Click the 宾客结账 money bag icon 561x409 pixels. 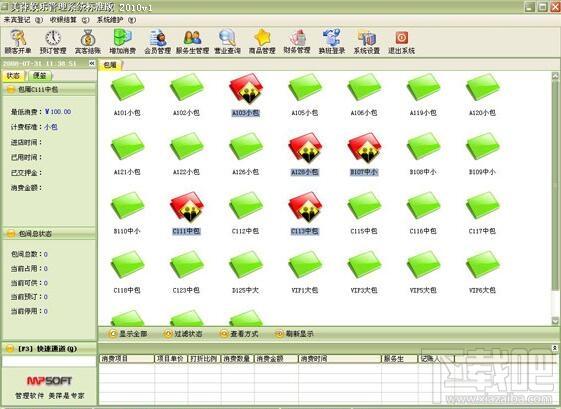click(x=88, y=42)
